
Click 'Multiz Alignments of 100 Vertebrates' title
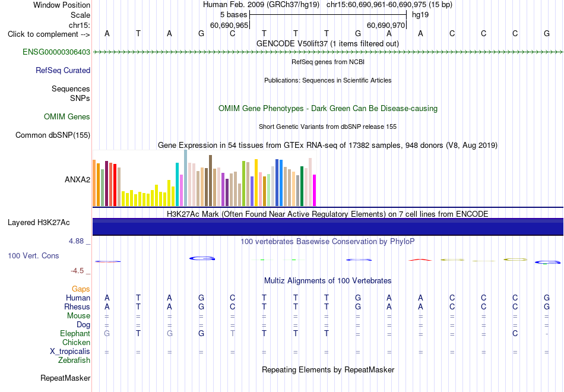tap(328, 280)
